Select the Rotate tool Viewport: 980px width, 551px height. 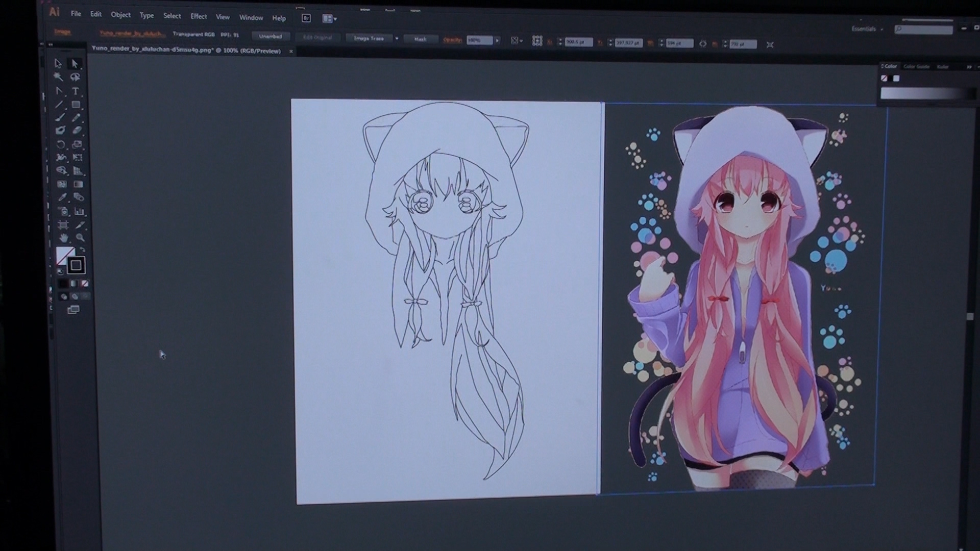tap(60, 144)
